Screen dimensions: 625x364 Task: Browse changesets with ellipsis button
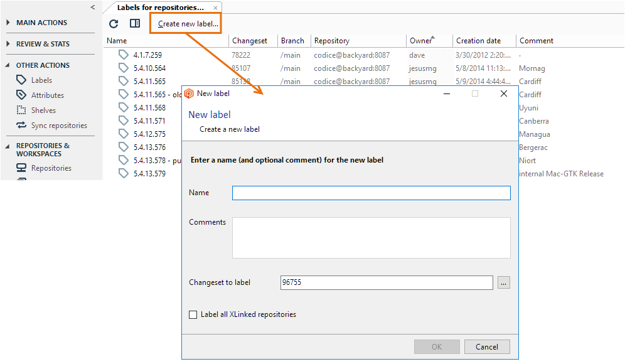[x=504, y=282]
